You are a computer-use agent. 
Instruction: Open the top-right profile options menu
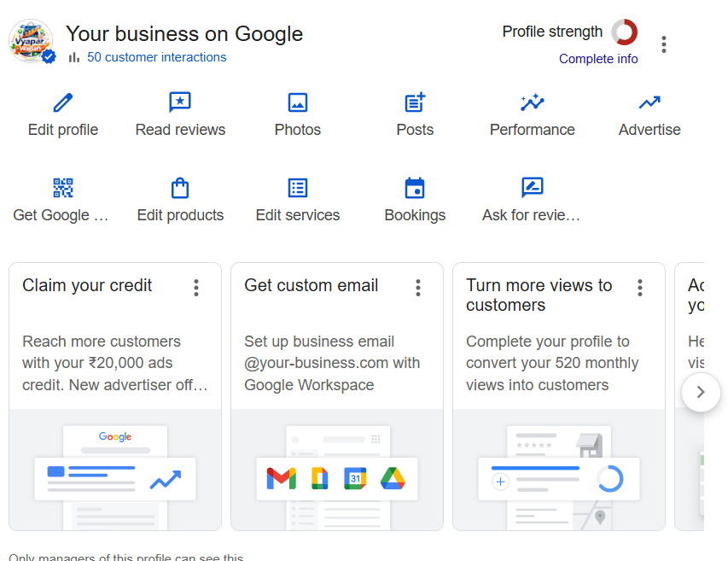tap(664, 44)
